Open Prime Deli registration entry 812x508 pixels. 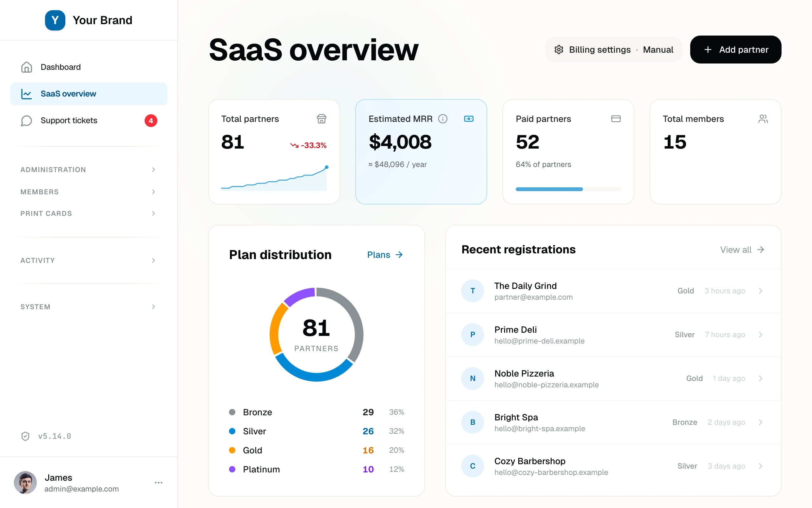tap(613, 335)
